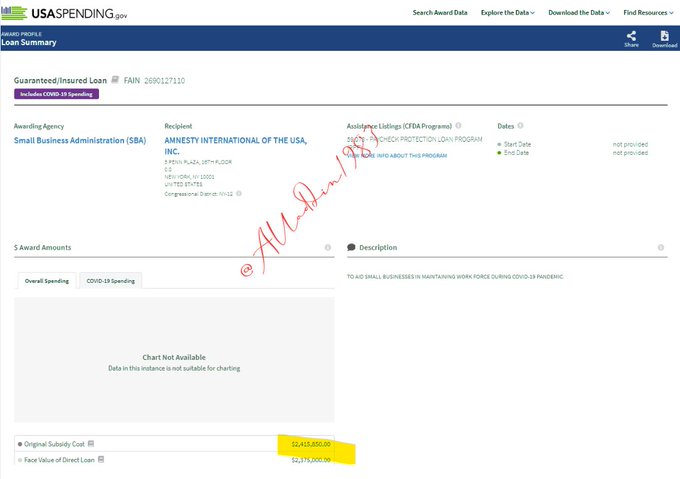Open glossary icon next to Original Subsidy Cost
The width and height of the screenshot is (680, 479).
91,443
